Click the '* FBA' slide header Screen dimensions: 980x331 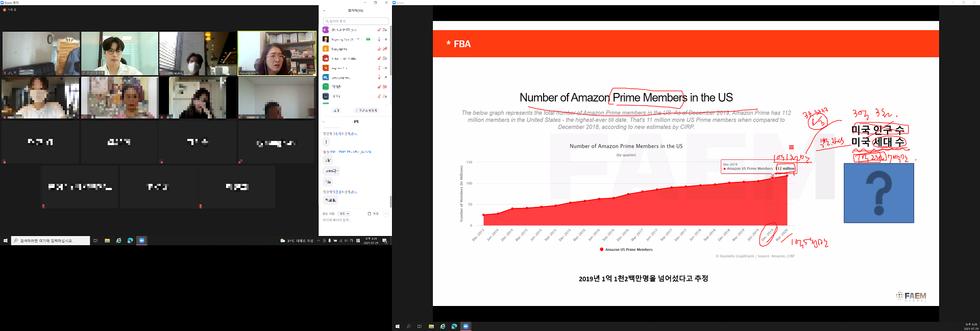458,44
